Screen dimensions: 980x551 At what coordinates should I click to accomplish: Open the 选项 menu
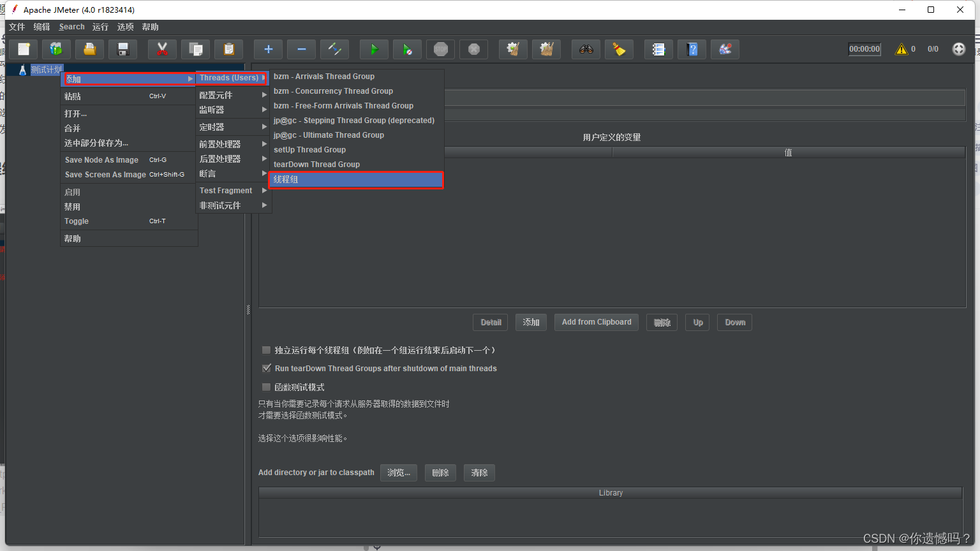(x=125, y=27)
